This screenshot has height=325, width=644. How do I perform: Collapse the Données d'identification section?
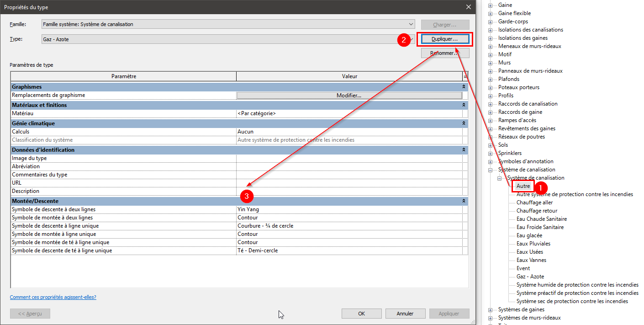[x=464, y=150]
